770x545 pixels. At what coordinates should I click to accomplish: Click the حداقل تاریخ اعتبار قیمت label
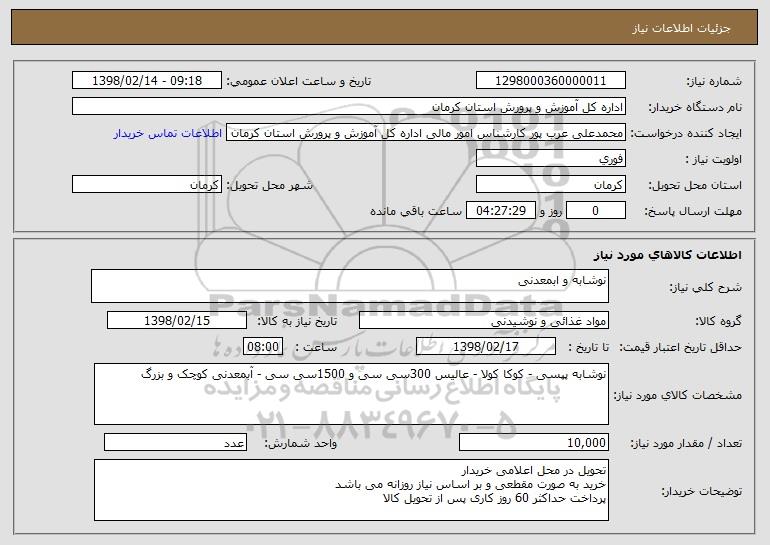680,347
